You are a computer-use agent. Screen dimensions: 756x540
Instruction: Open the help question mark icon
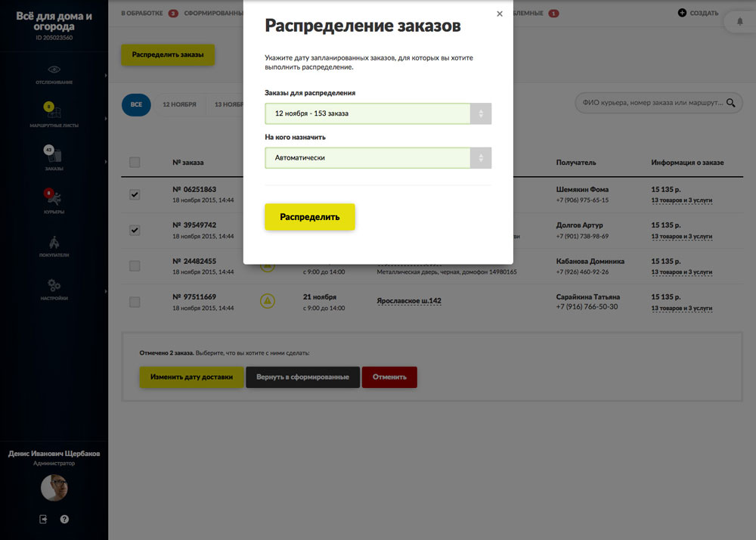point(64,520)
